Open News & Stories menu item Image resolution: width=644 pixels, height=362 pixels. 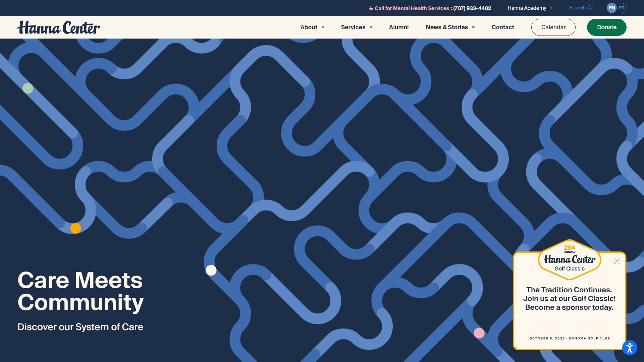[447, 27]
